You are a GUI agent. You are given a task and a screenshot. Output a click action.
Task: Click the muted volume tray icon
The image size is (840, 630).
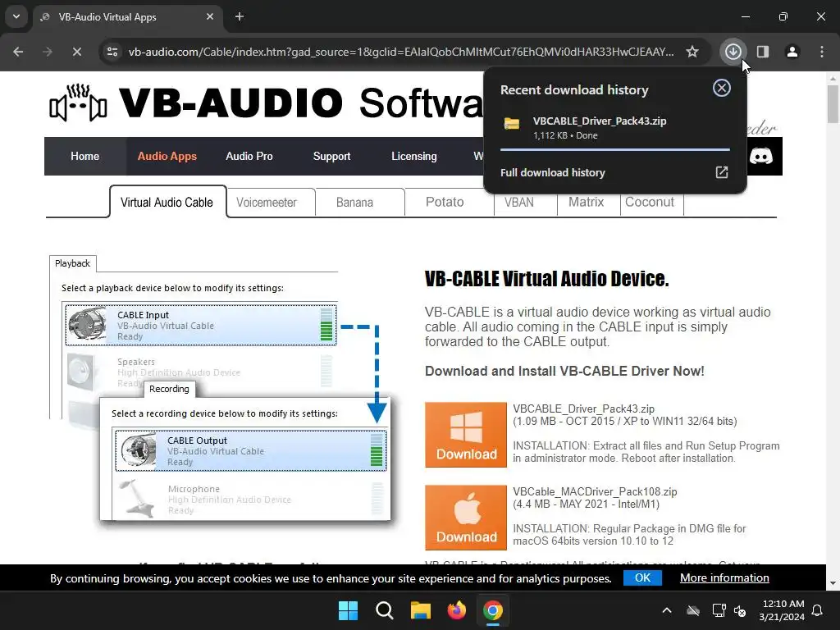click(741, 610)
